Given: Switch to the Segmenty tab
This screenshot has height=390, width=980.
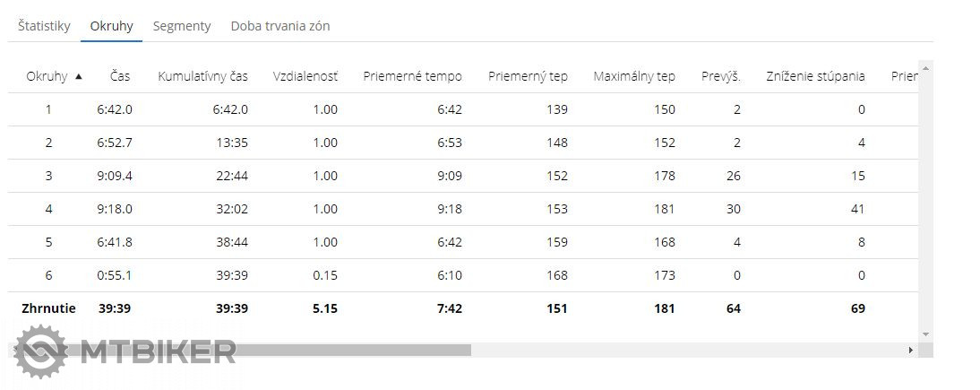Looking at the screenshot, I should click(182, 26).
